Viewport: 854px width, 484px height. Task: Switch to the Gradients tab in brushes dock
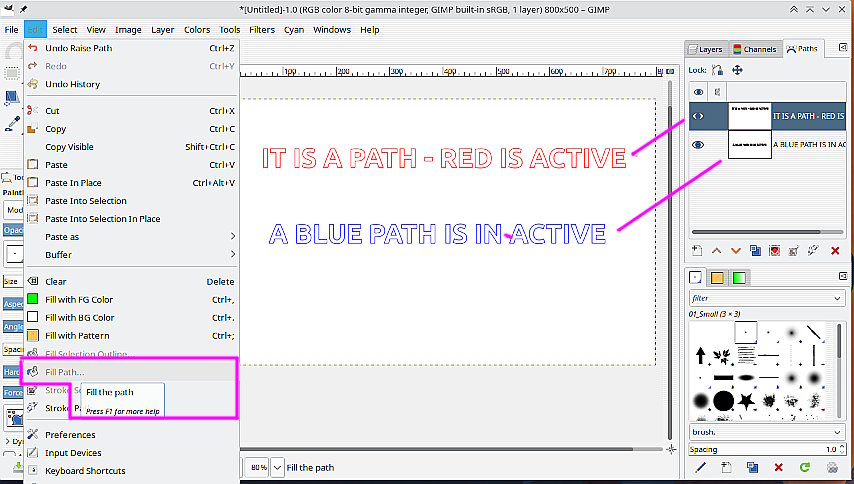click(x=739, y=278)
